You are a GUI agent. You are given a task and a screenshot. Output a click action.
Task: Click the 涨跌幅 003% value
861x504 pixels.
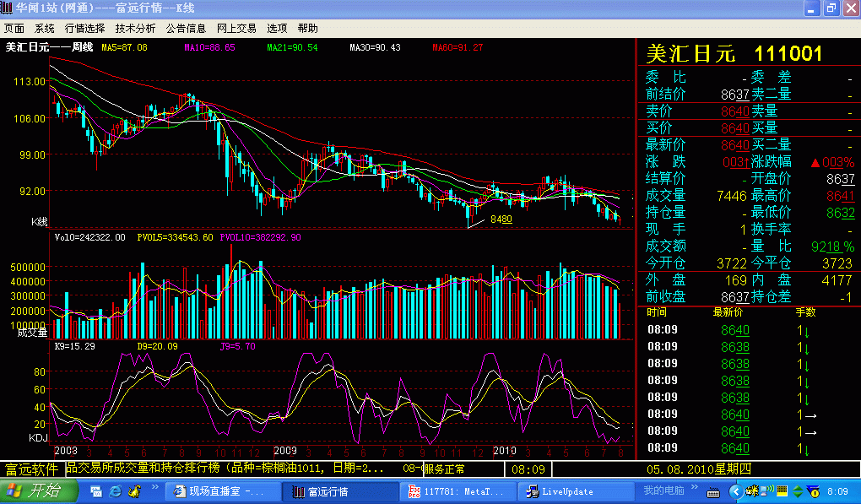pyautogui.click(x=832, y=162)
